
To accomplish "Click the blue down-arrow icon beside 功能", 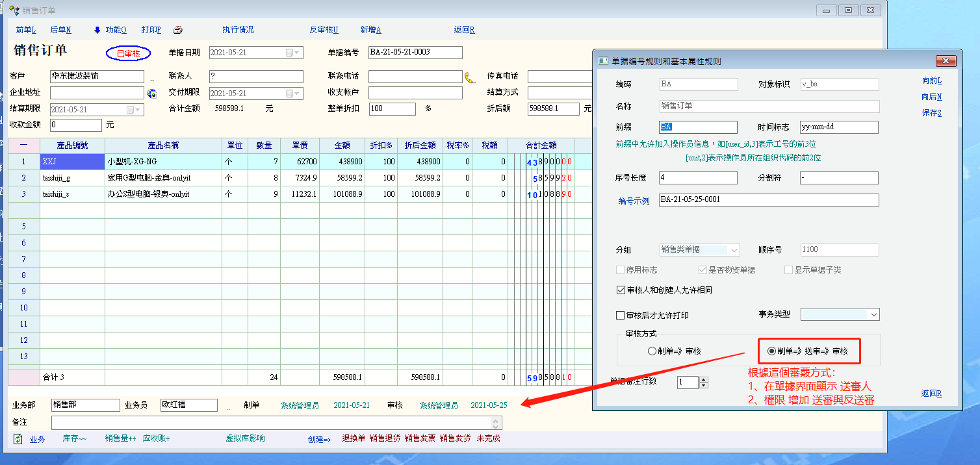I will coord(97,30).
